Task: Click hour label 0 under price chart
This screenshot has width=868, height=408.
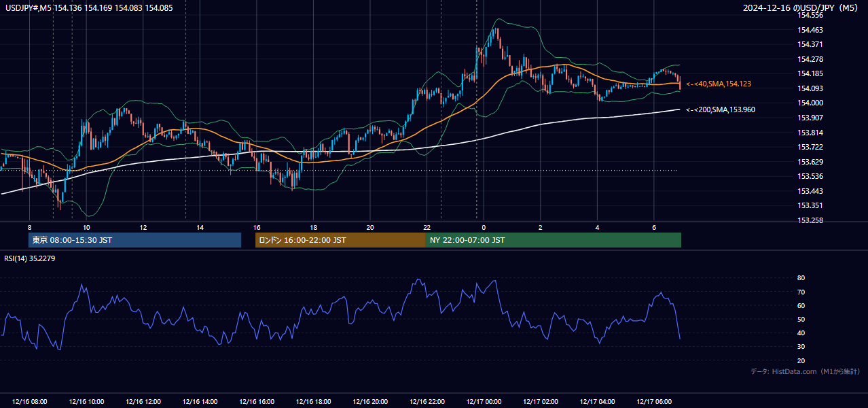Action: (484, 227)
